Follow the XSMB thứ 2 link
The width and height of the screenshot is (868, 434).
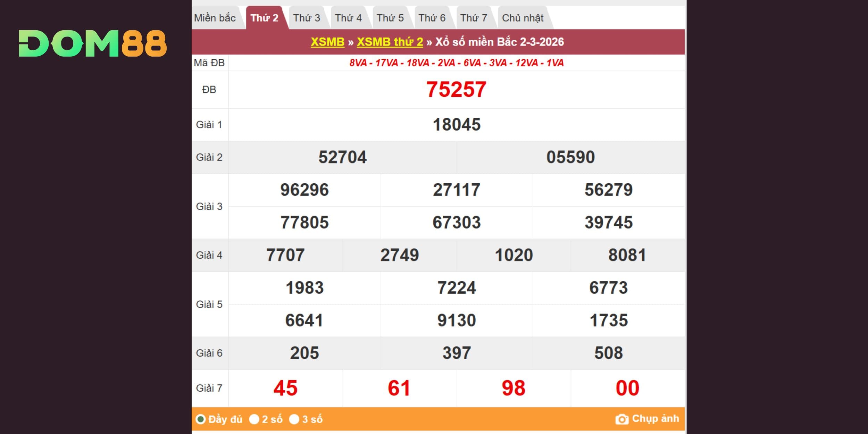pyautogui.click(x=390, y=42)
